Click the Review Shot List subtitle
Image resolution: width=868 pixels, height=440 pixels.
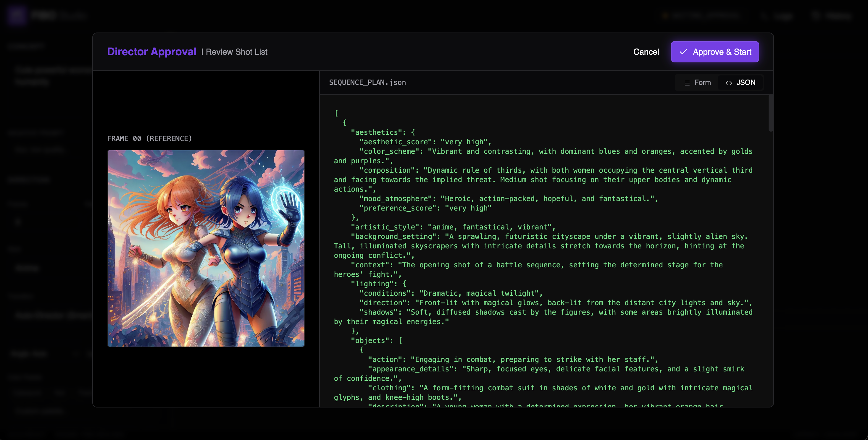pyautogui.click(x=237, y=52)
